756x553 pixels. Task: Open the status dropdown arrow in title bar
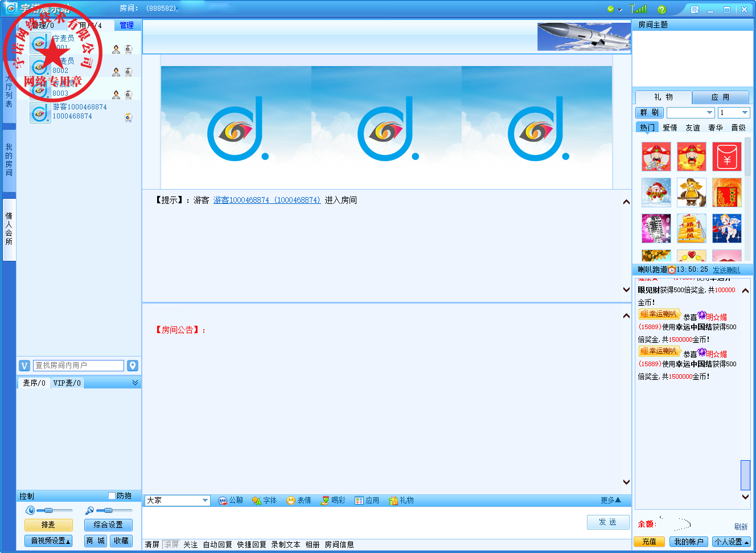point(621,10)
